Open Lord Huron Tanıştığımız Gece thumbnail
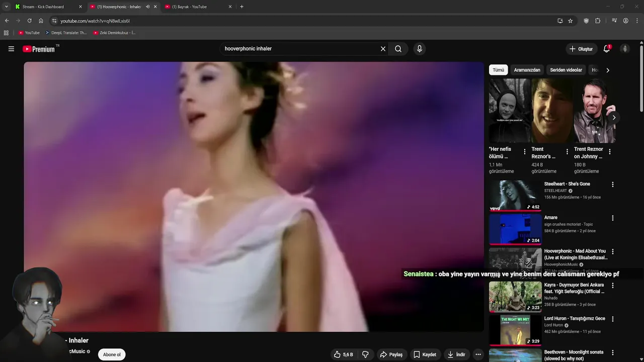644x362 pixels. tap(515, 330)
